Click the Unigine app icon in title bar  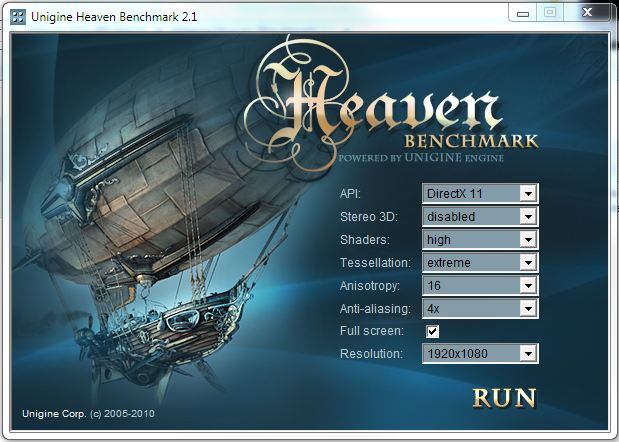coord(18,17)
